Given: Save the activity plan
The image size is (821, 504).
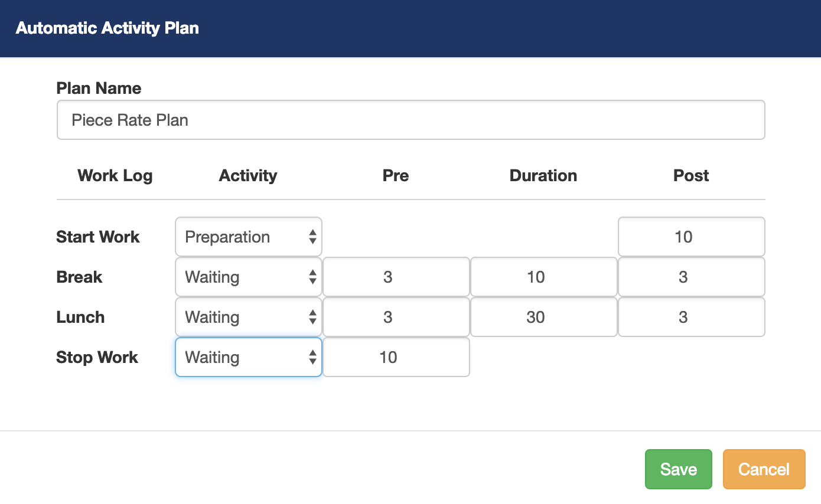Looking at the screenshot, I should [x=678, y=469].
